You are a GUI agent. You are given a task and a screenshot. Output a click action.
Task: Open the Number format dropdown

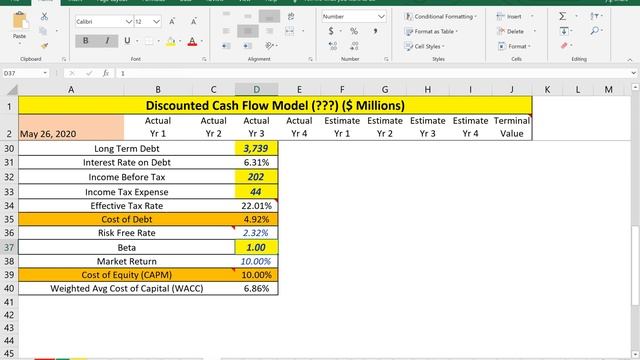(x=381, y=17)
